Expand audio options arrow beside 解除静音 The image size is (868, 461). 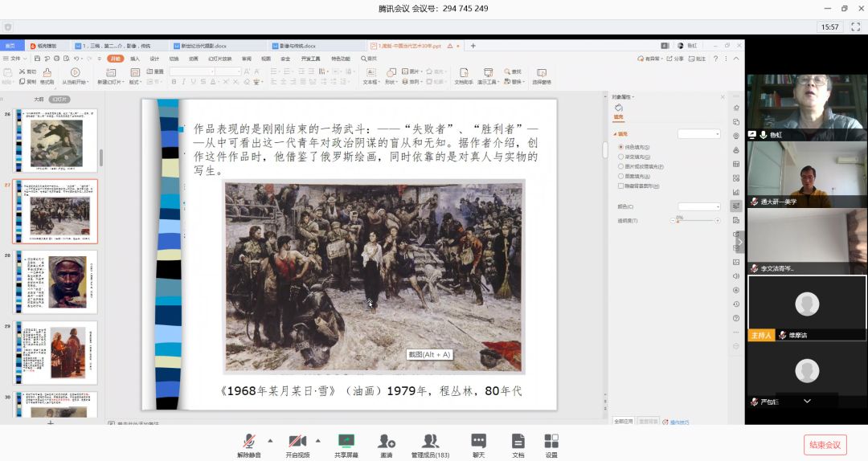point(270,440)
